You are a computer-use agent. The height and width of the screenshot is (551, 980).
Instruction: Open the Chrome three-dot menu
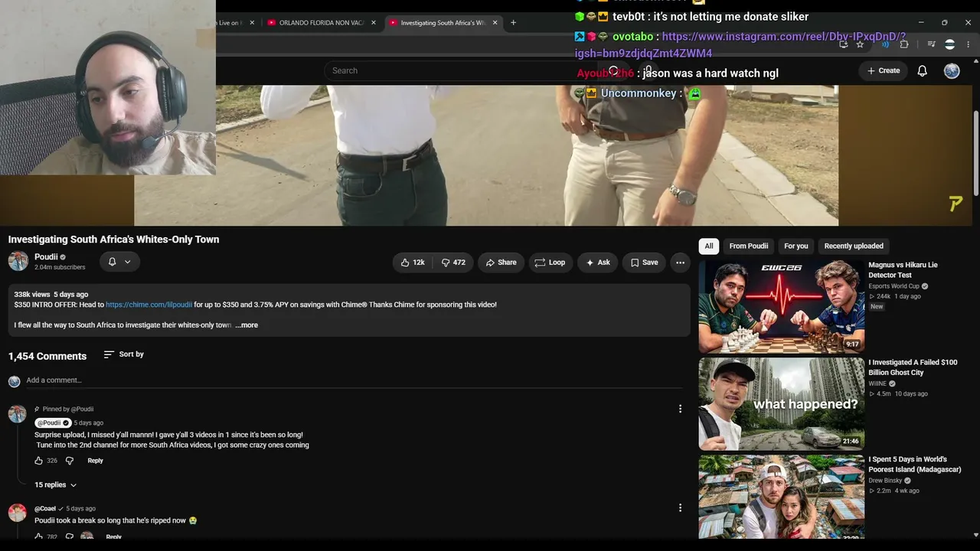(969, 44)
